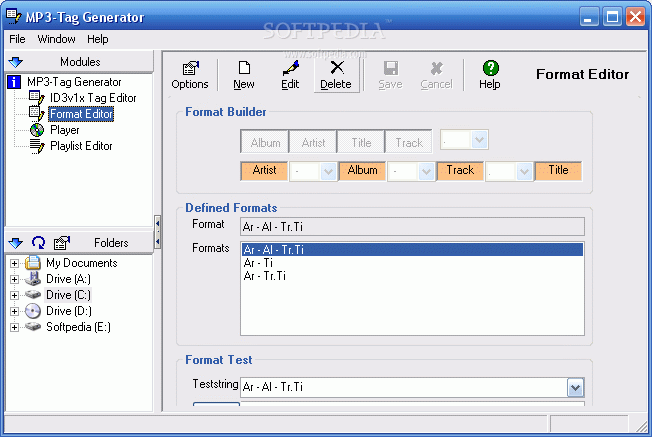This screenshot has height=437, width=652.
Task: Open separator dropdown between Album and Track
Action: coord(426,171)
